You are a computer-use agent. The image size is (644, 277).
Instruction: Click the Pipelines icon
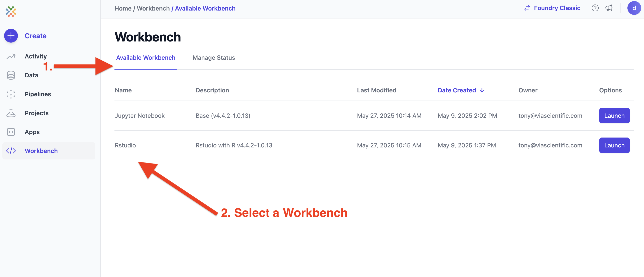tap(11, 94)
